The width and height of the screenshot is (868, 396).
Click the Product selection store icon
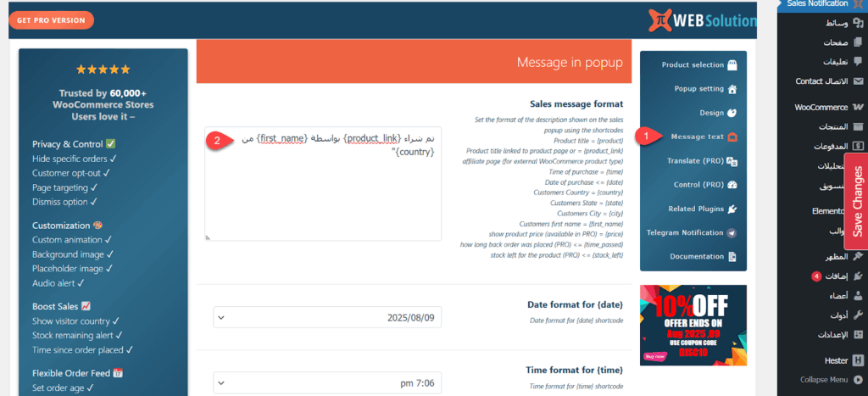click(732, 64)
